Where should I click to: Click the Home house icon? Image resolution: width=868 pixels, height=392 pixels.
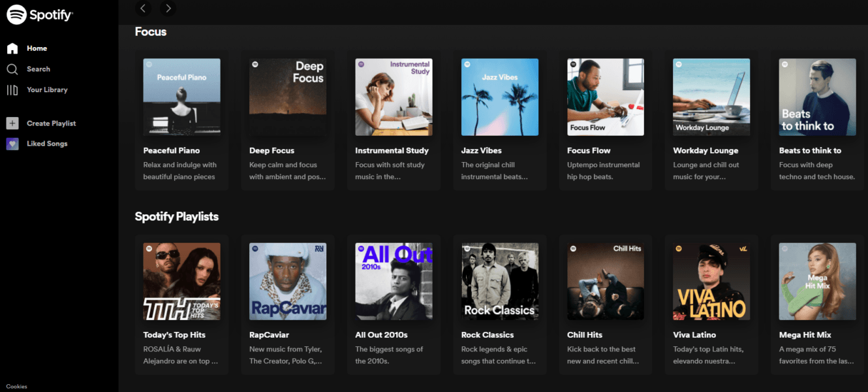pos(12,48)
